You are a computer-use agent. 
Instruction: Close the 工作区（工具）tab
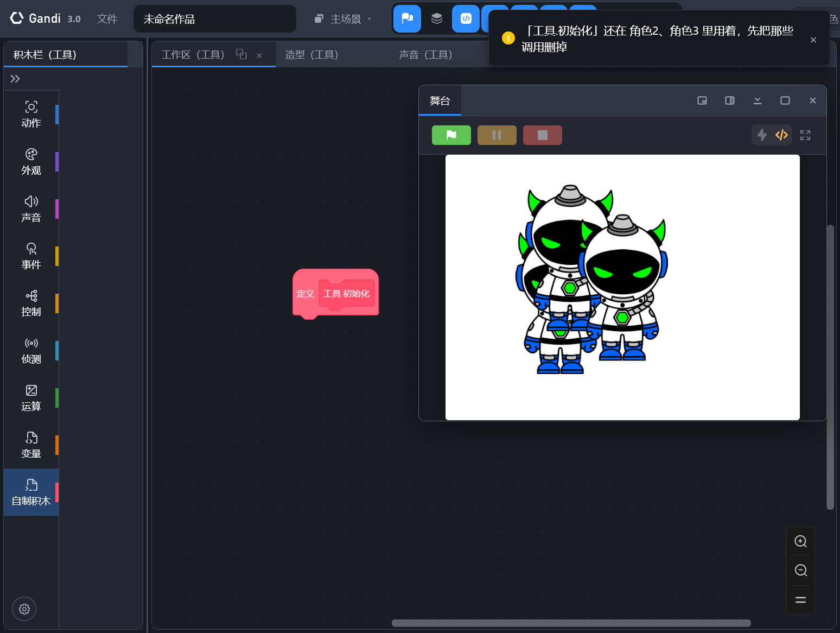point(259,55)
